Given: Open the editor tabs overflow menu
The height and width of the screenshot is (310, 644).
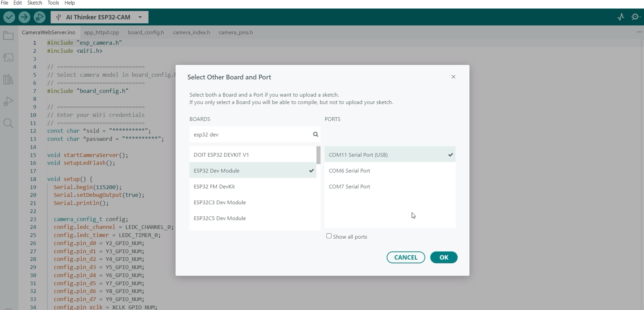Looking at the screenshot, I should pos(639,32).
